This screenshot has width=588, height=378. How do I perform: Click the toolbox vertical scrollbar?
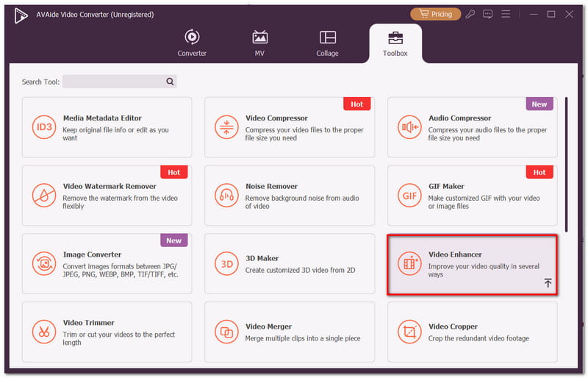tap(566, 165)
